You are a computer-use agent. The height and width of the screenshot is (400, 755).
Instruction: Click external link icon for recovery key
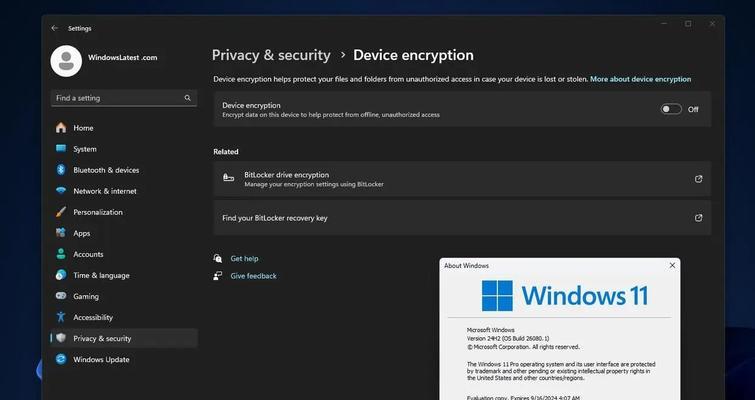[x=698, y=218]
